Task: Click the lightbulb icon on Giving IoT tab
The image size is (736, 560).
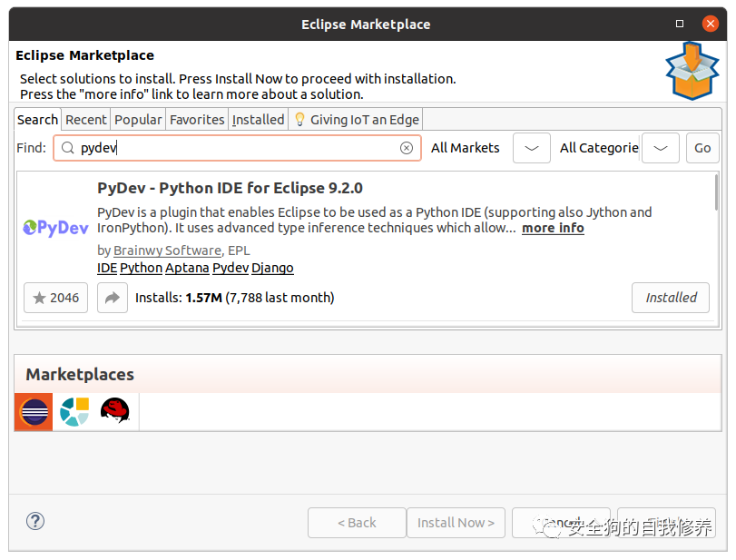Action: 299,120
